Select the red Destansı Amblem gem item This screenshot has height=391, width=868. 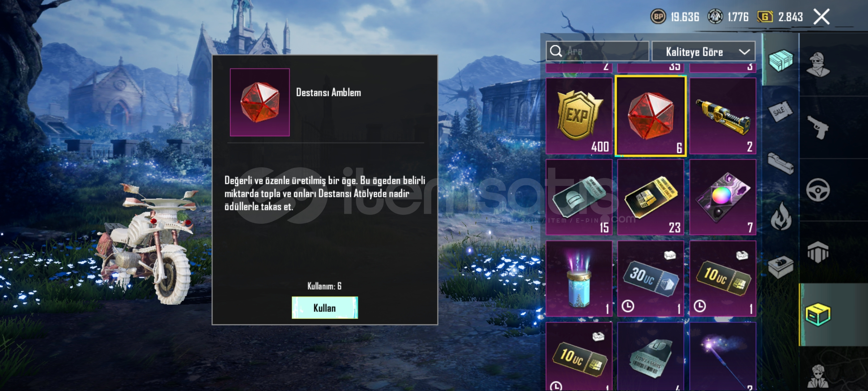651,116
